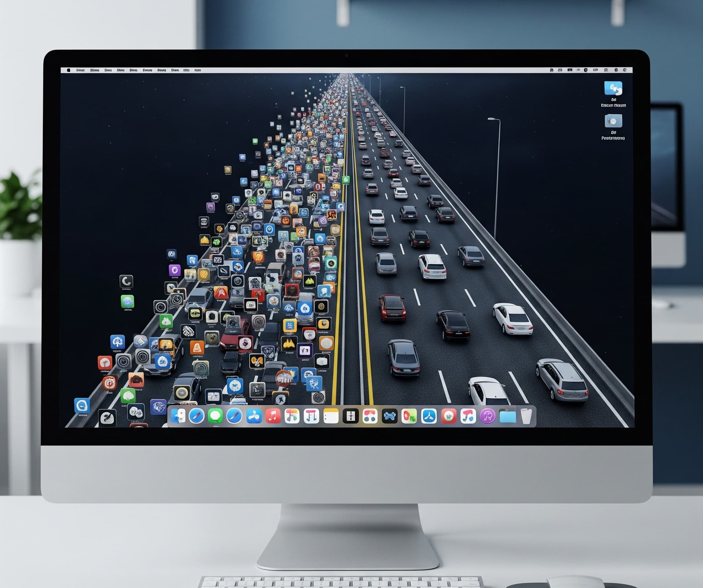
Task: Open Safari compass icon right of Messages
Action: point(234,416)
